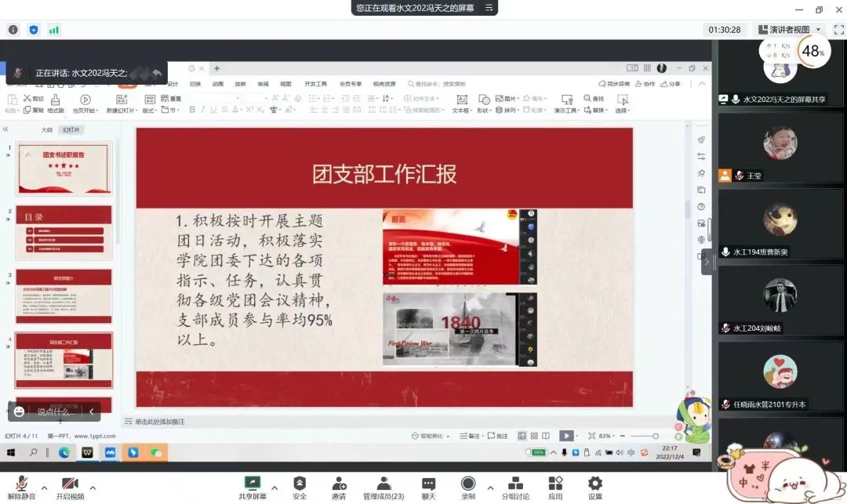
Task: Switch to the 幻灯片 slides tab
Action: 71,130
